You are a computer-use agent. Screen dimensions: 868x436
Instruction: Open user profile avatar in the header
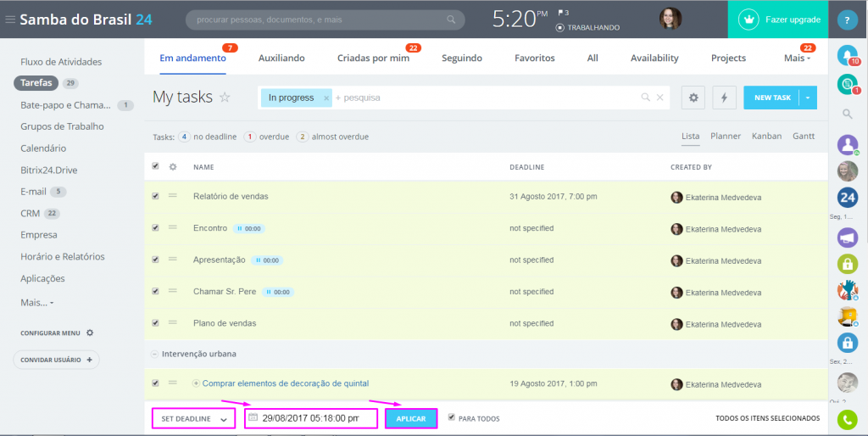670,19
